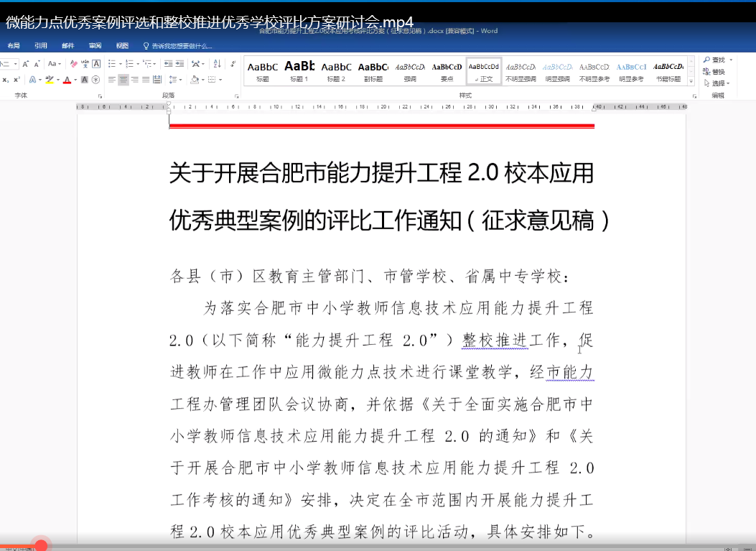The image size is (756, 551).
Task: Apply the 标题 2 style
Action: [336, 71]
